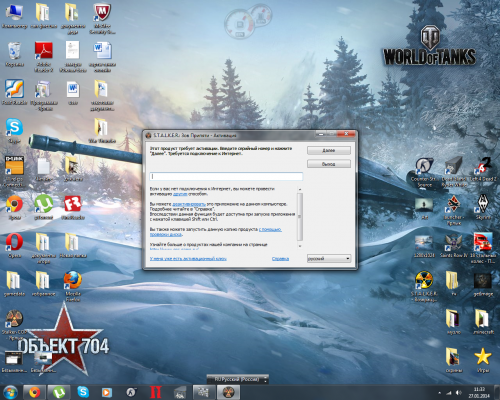Click the volume icon in the system tray

pyautogui.click(x=459, y=393)
